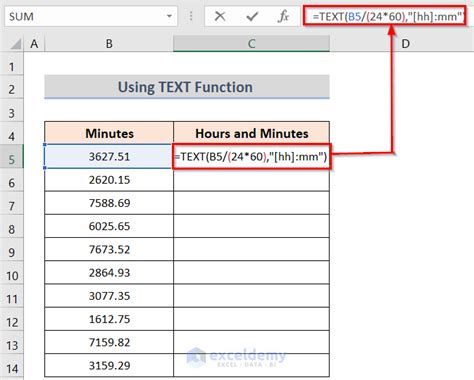This screenshot has width=474, height=380.
Task: Select cell containing 2864.93
Action: [x=109, y=273]
